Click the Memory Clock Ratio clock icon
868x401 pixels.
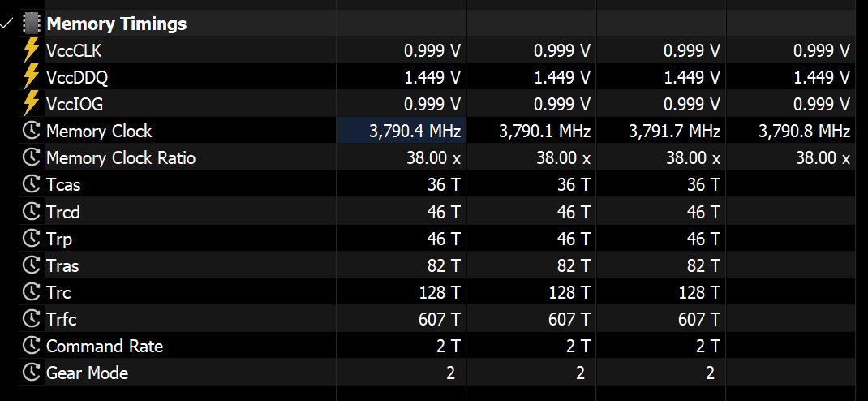coord(31,157)
